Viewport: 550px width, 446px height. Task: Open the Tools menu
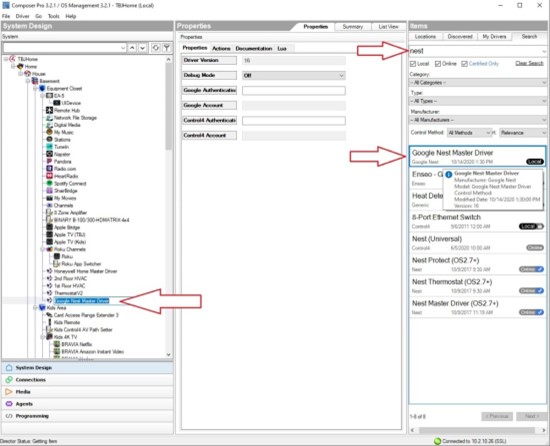[x=54, y=16]
